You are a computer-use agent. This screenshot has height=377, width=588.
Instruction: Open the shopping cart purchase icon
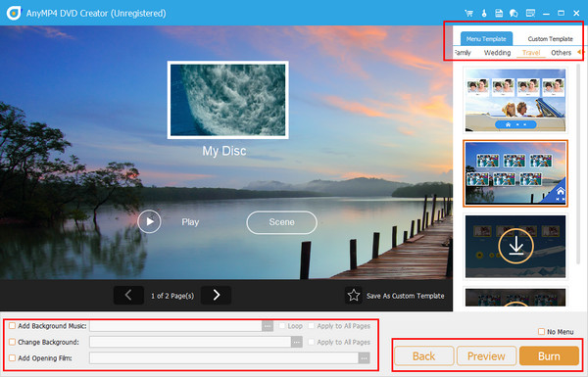click(x=468, y=13)
